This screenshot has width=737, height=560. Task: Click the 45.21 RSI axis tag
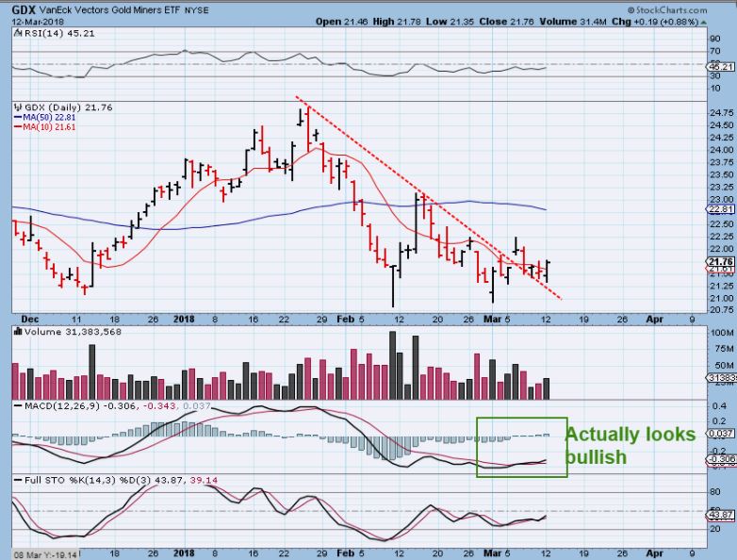721,67
